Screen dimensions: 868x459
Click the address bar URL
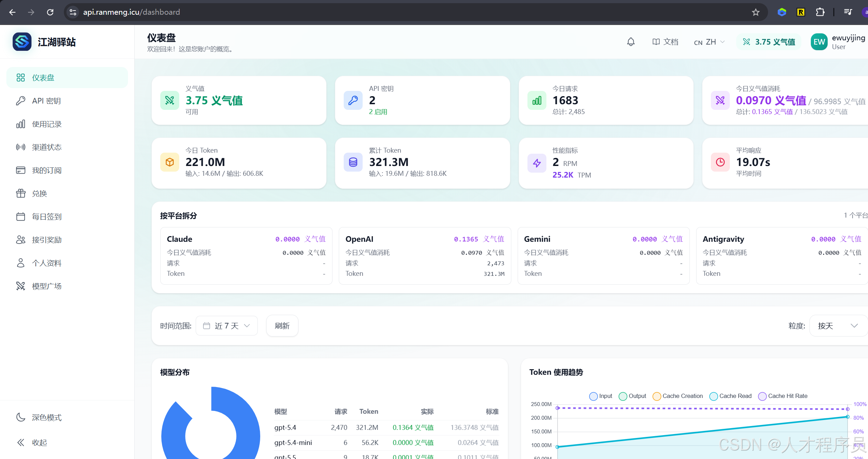[x=132, y=12]
